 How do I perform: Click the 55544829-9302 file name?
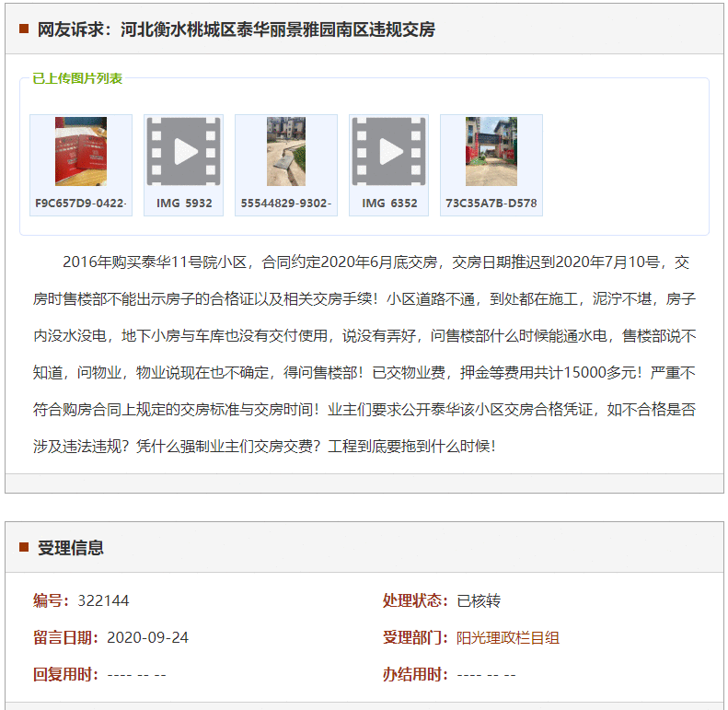286,203
